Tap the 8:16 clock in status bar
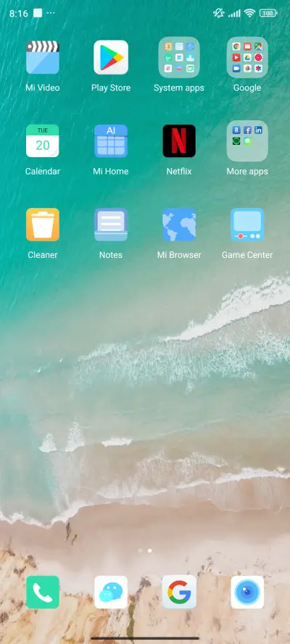 pos(18,14)
